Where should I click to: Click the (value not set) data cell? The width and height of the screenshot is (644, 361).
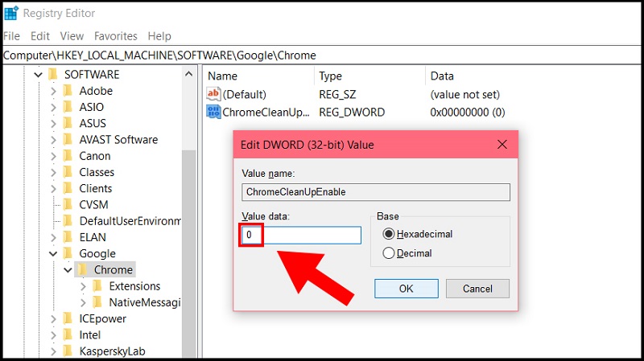tap(465, 94)
